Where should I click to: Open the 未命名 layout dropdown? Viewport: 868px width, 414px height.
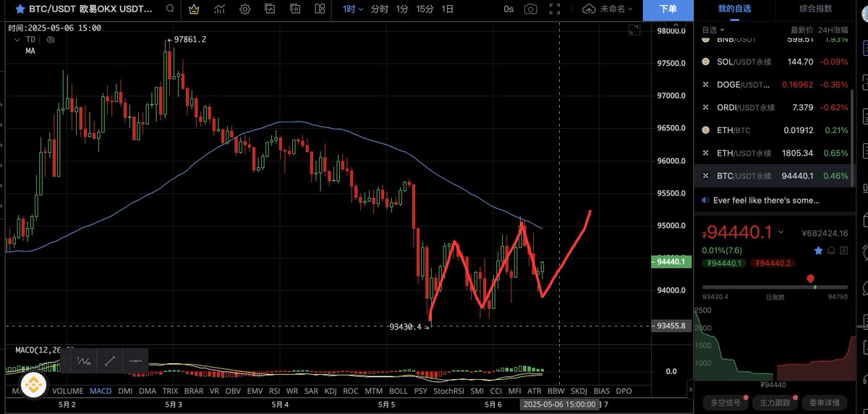pyautogui.click(x=616, y=9)
